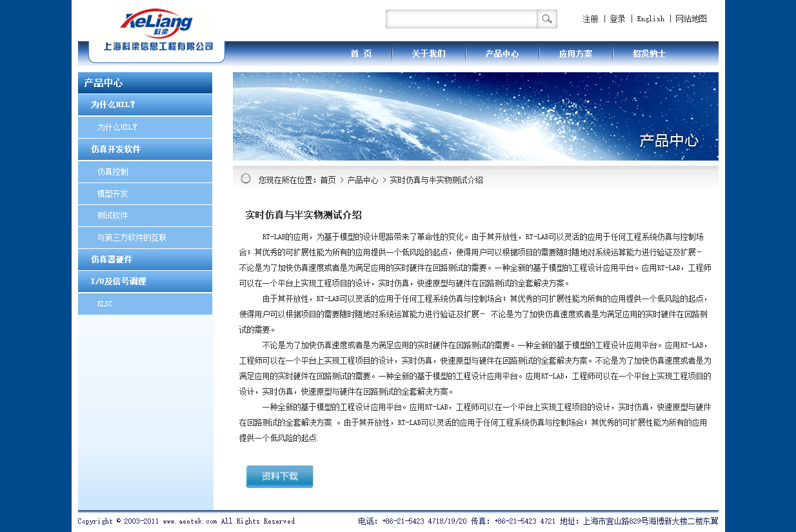
Task: Open the 注册 register link
Action: [x=590, y=19]
